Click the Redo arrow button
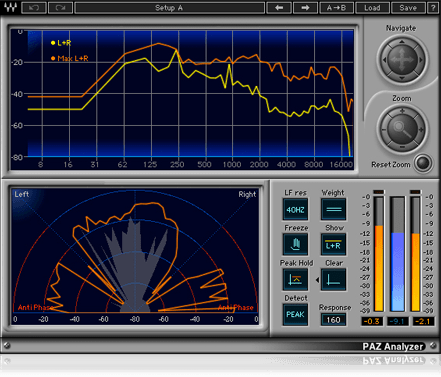Image resolution: width=441 pixels, height=377 pixels. [x=60, y=8]
